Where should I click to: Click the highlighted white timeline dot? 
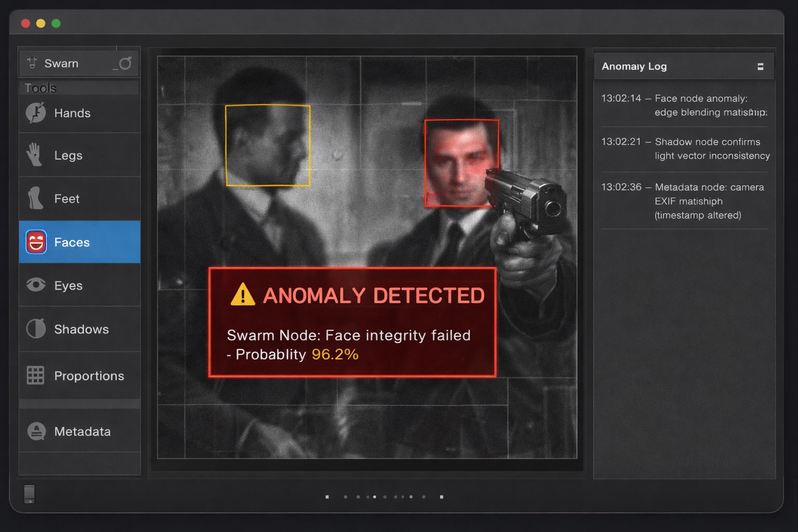[x=375, y=497]
